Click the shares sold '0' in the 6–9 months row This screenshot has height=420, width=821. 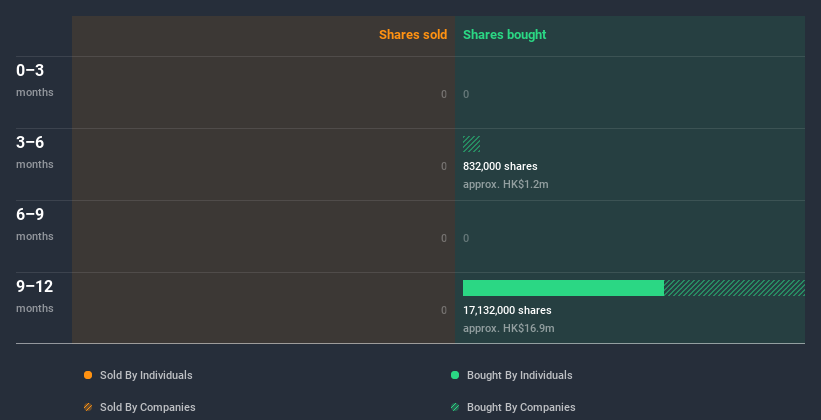[444, 238]
